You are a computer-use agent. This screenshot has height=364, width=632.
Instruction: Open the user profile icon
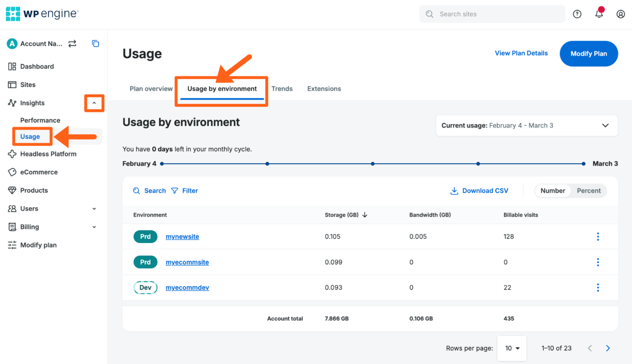point(620,14)
